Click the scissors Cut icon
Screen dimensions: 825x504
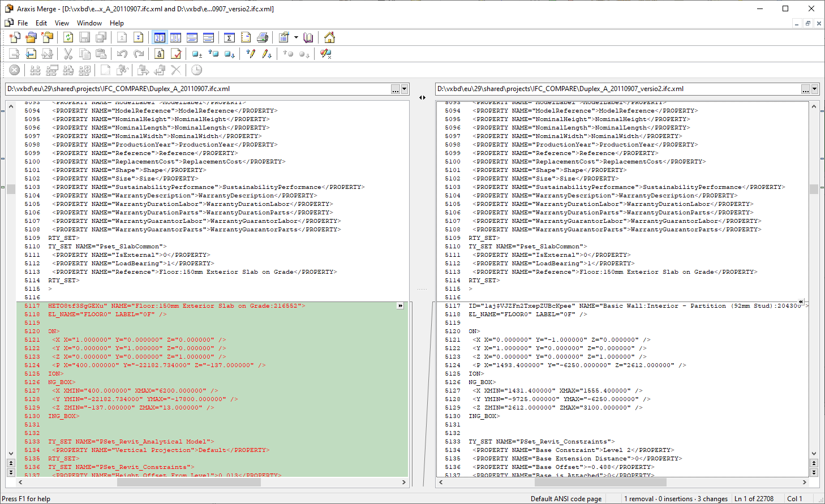tap(68, 54)
